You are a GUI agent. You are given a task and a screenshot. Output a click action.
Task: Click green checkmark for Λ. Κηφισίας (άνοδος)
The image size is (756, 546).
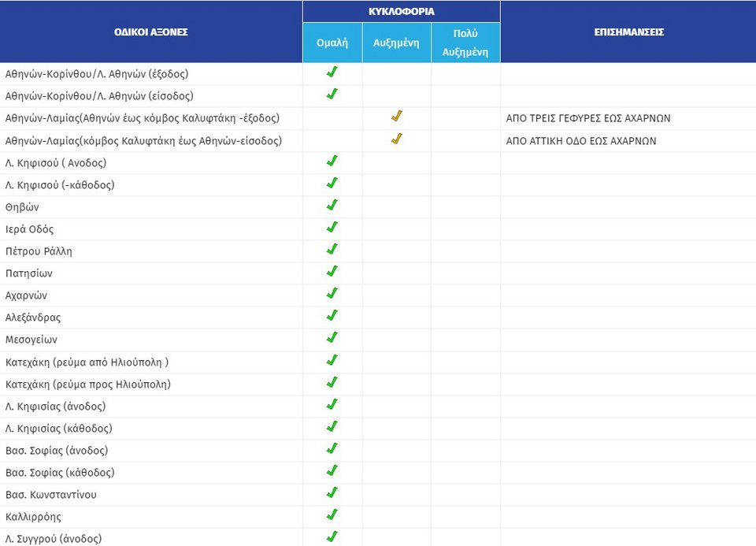coord(332,404)
